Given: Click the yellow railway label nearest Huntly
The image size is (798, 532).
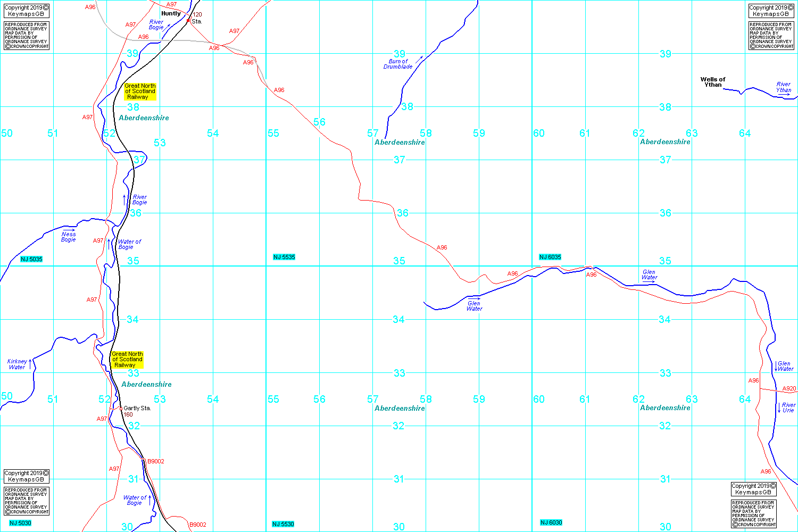Looking at the screenshot, I should [x=140, y=92].
